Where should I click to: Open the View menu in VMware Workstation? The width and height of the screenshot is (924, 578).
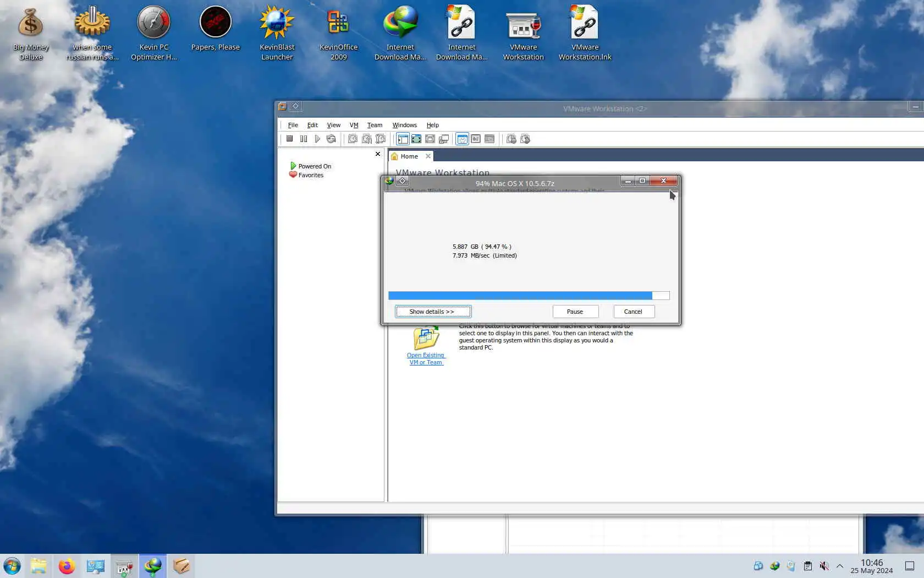click(333, 125)
